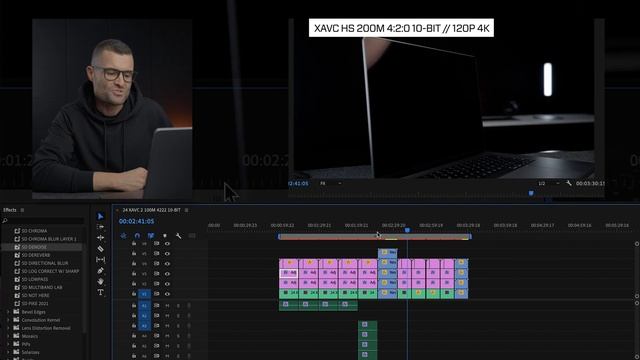
Task: Select the Selection arrow tool
Action: tap(100, 216)
